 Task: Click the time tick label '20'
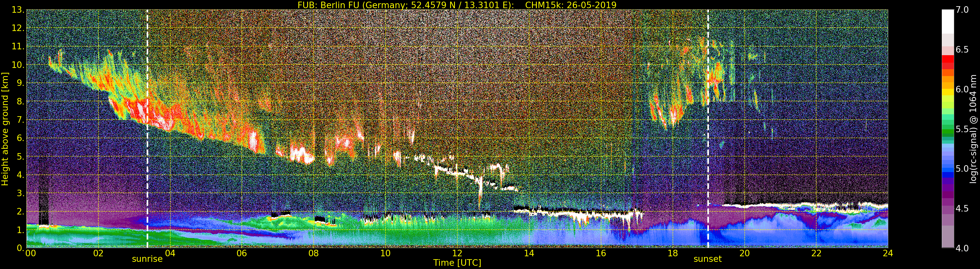[745, 253]
